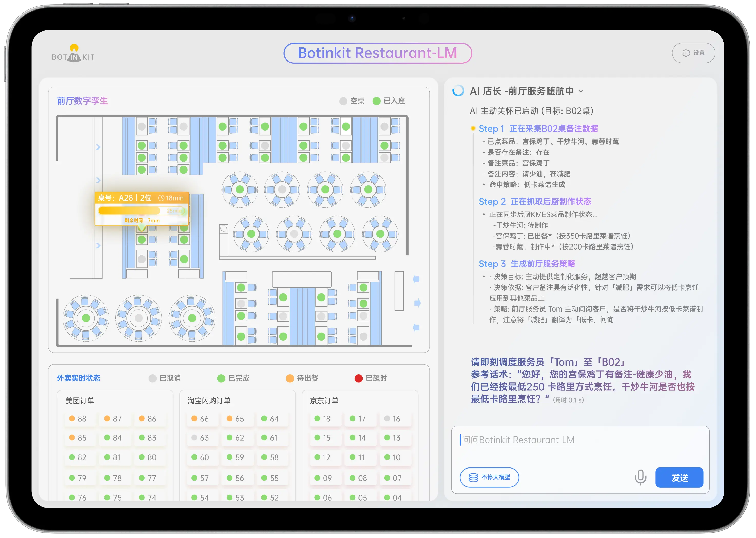756x538 pixels.
Task: Select the first round table in upper row
Action: [240, 190]
